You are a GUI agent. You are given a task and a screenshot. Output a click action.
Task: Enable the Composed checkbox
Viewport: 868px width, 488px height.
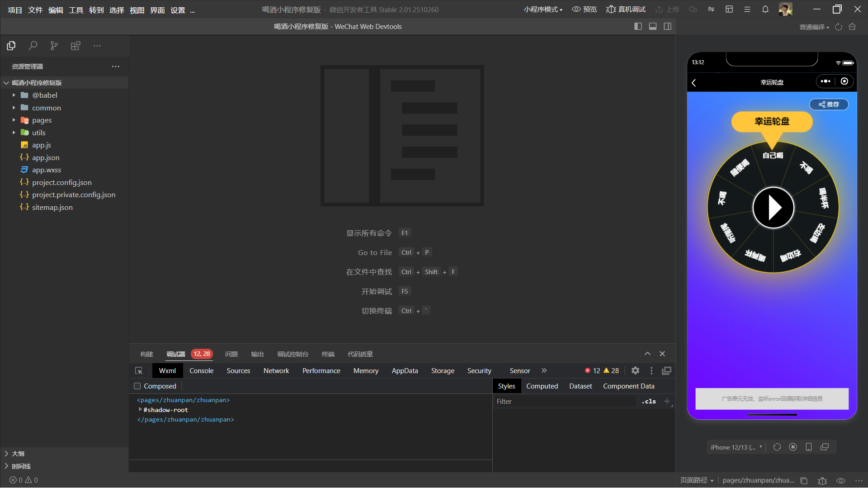(x=137, y=386)
